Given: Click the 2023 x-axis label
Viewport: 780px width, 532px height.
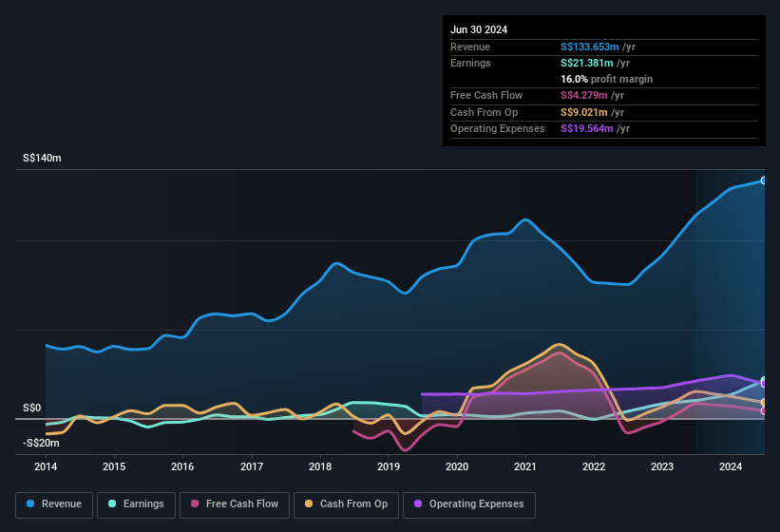Looking at the screenshot, I should coord(662,466).
